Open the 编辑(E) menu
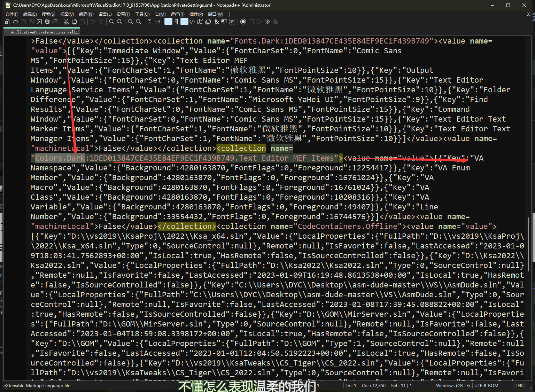Viewport: 535px width, 392px height. (30, 14)
